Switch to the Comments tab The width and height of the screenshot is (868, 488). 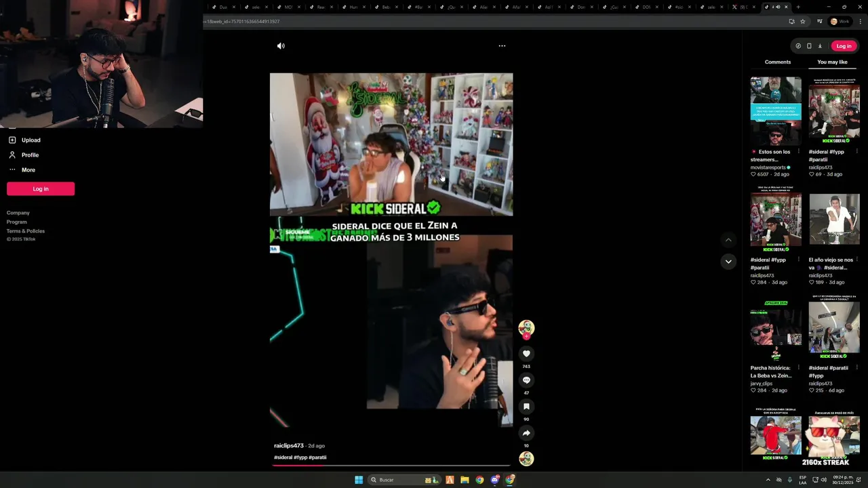(x=778, y=62)
